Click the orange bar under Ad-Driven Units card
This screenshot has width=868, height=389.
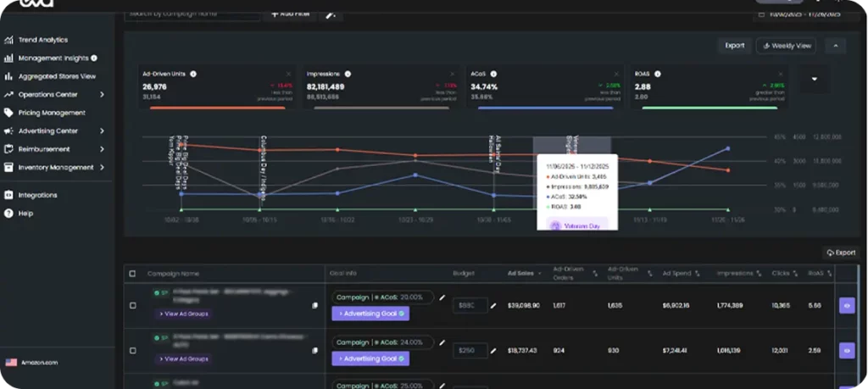218,108
